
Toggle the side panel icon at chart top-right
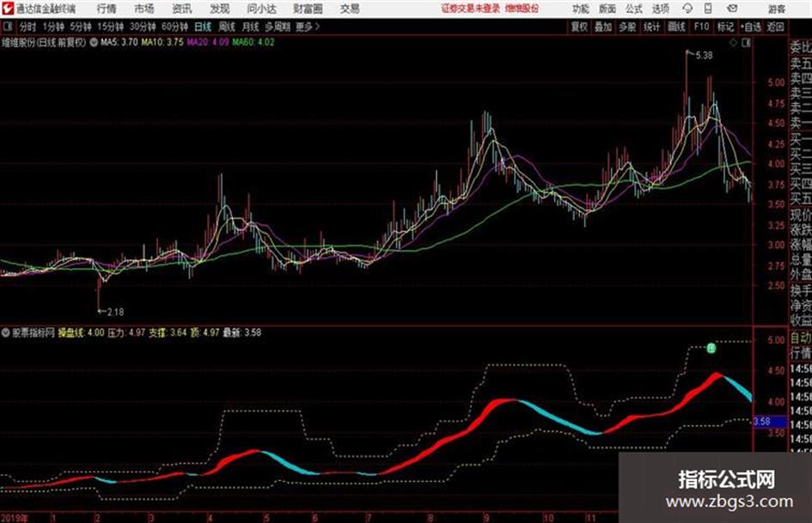click(x=746, y=43)
